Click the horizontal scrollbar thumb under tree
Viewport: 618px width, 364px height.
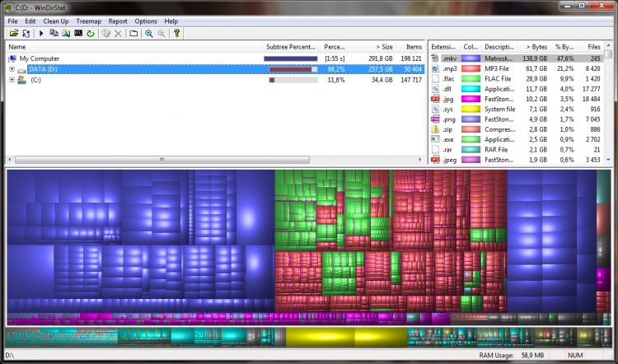tap(162, 160)
